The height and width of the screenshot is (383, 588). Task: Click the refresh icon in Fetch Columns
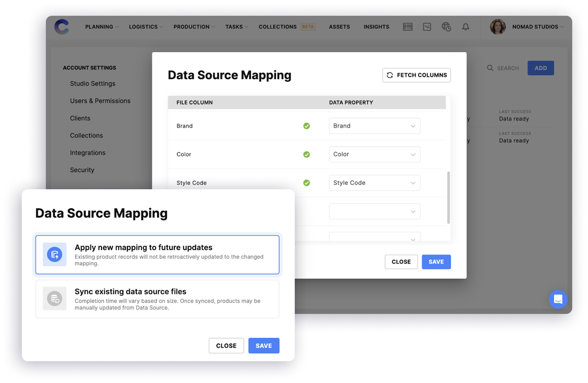pos(390,75)
